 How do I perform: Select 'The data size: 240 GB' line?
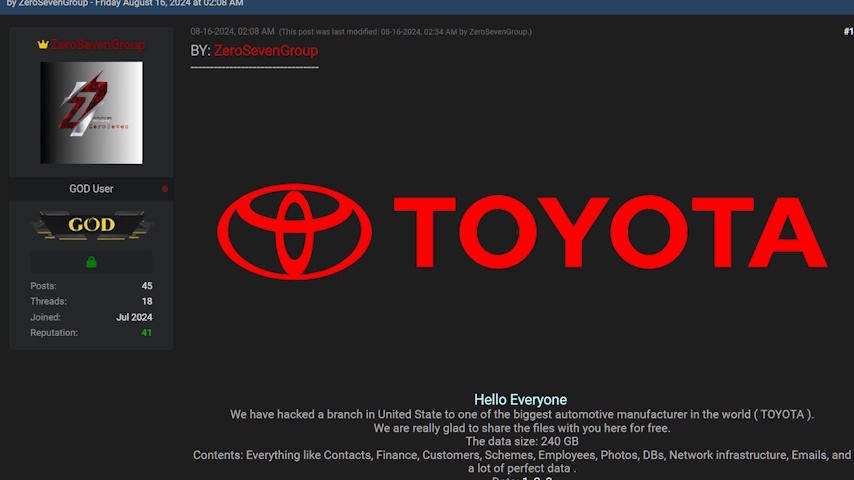click(x=522, y=441)
